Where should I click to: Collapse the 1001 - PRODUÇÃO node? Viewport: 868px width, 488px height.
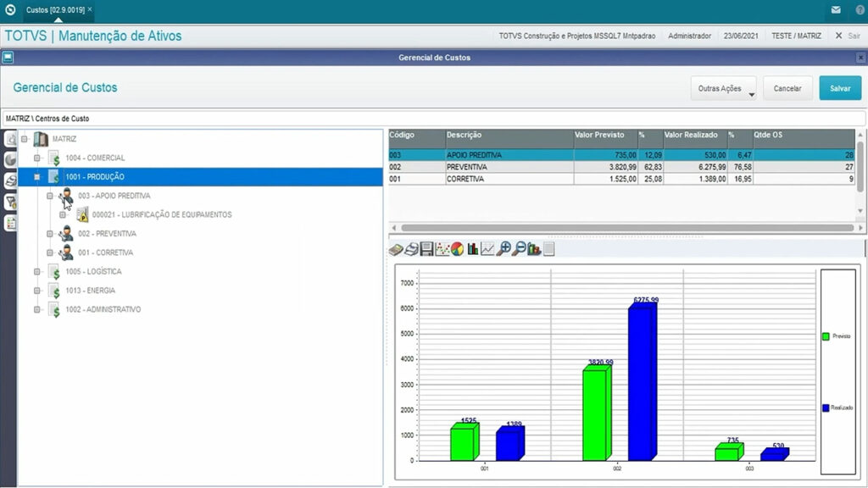click(x=37, y=177)
